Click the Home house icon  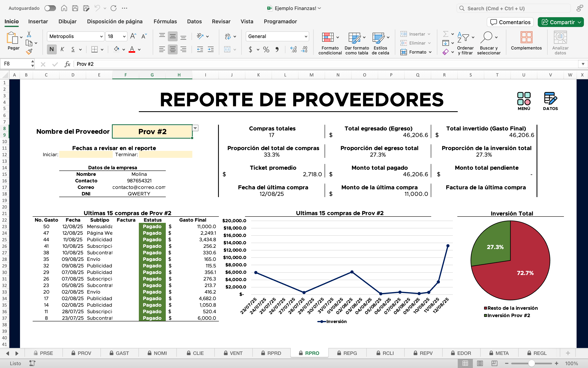(x=64, y=8)
